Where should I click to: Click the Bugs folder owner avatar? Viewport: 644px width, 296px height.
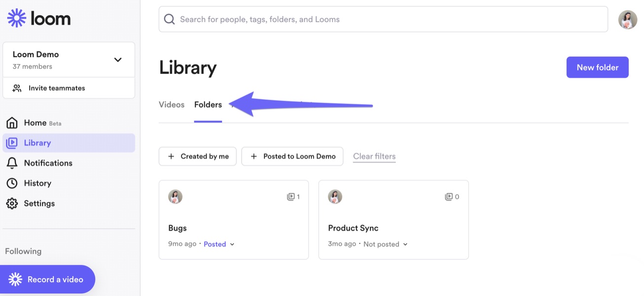(175, 197)
